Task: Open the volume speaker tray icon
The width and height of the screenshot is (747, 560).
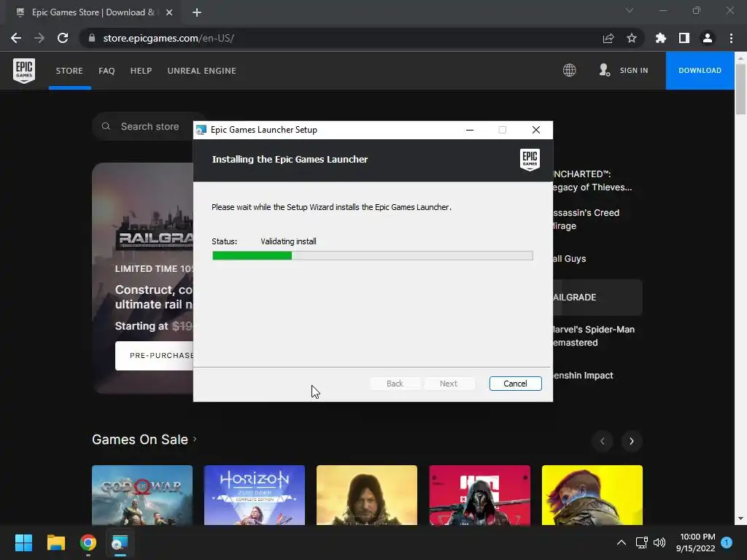Action: [x=659, y=542]
